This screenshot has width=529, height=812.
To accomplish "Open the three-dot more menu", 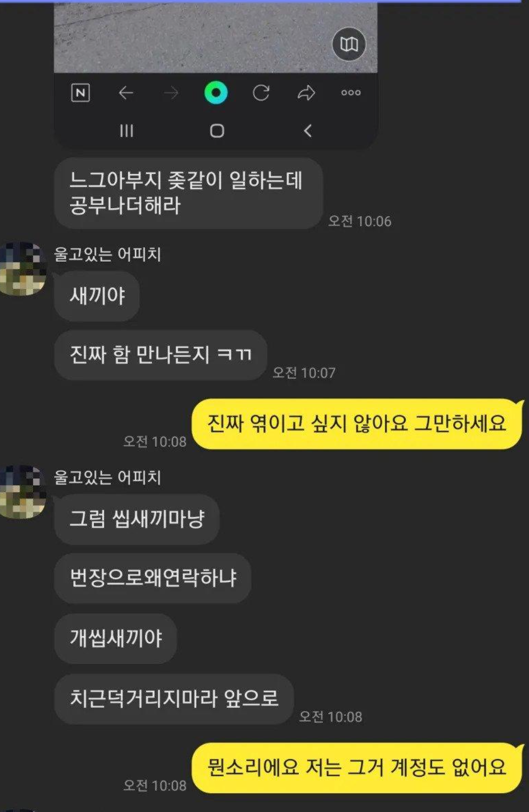I will coord(351,93).
